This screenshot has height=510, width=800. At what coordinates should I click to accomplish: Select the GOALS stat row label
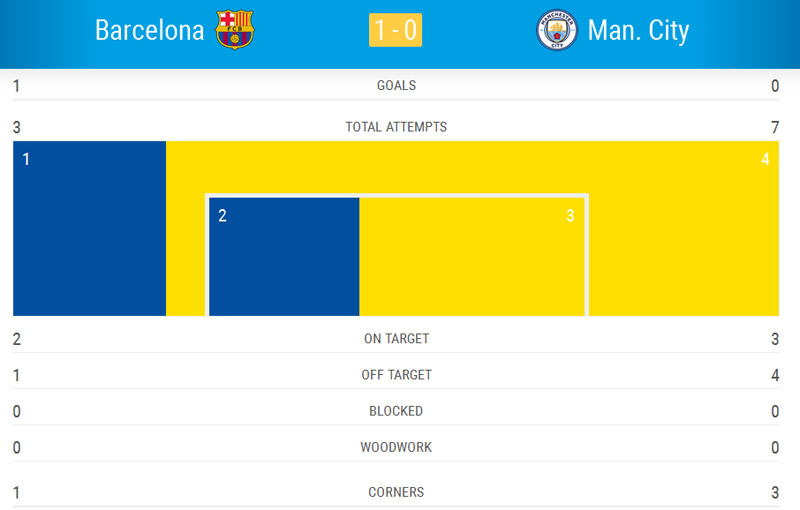point(396,86)
